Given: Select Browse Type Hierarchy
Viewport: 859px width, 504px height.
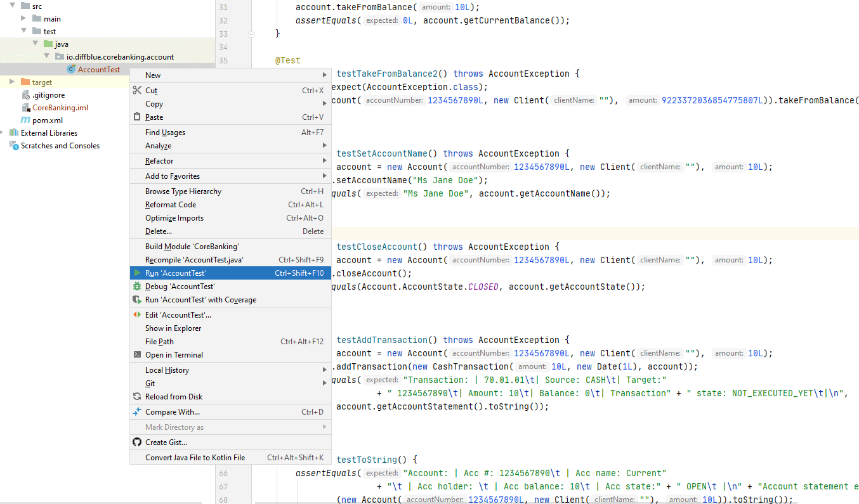Looking at the screenshot, I should (230, 191).
